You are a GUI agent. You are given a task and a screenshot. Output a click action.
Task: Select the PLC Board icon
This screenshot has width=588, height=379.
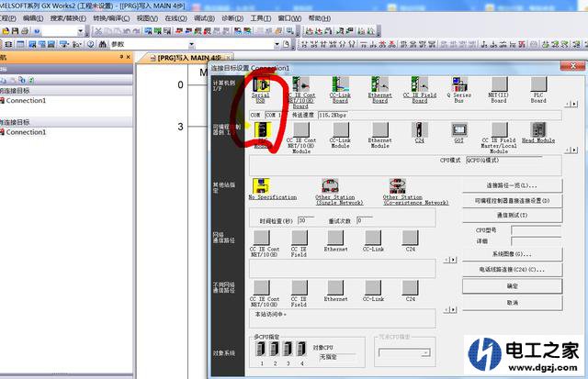pos(538,84)
